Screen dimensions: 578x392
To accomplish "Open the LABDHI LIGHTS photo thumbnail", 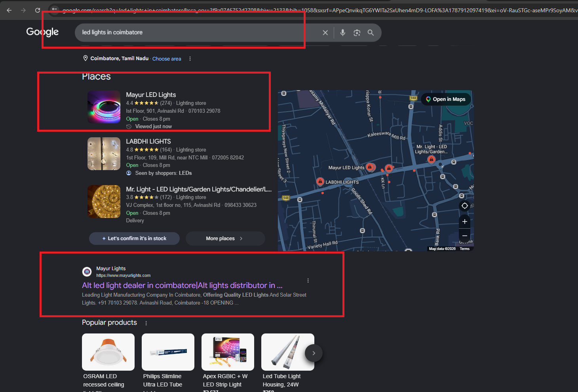I will [104, 154].
